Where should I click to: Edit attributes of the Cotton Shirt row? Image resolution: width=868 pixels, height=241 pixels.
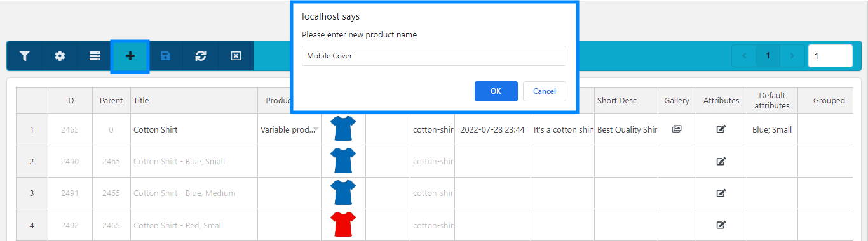[x=721, y=129]
